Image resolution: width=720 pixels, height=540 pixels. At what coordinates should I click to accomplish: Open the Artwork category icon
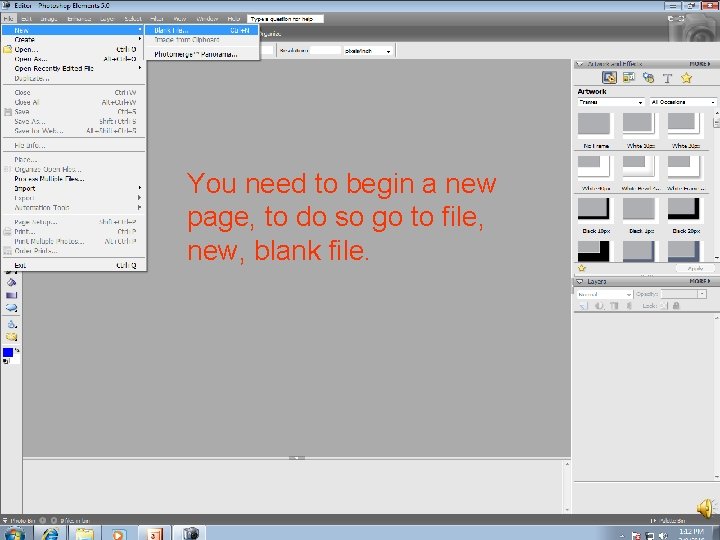click(x=609, y=78)
